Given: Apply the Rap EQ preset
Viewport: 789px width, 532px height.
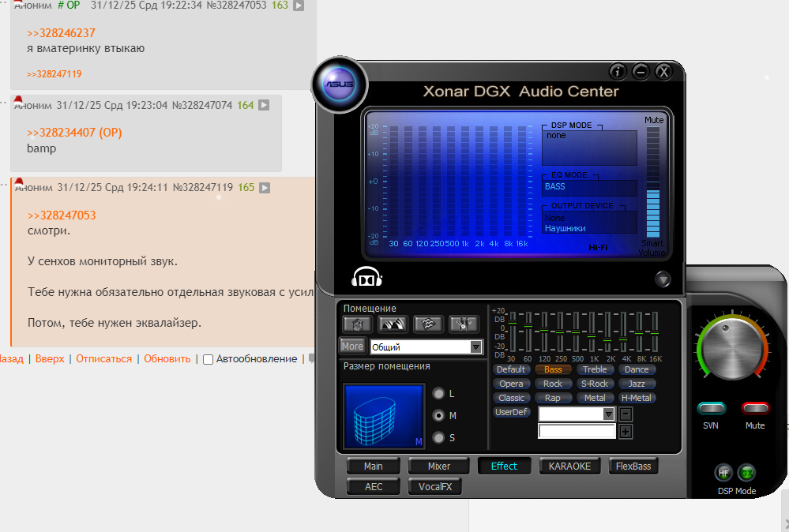Looking at the screenshot, I should point(553,398).
